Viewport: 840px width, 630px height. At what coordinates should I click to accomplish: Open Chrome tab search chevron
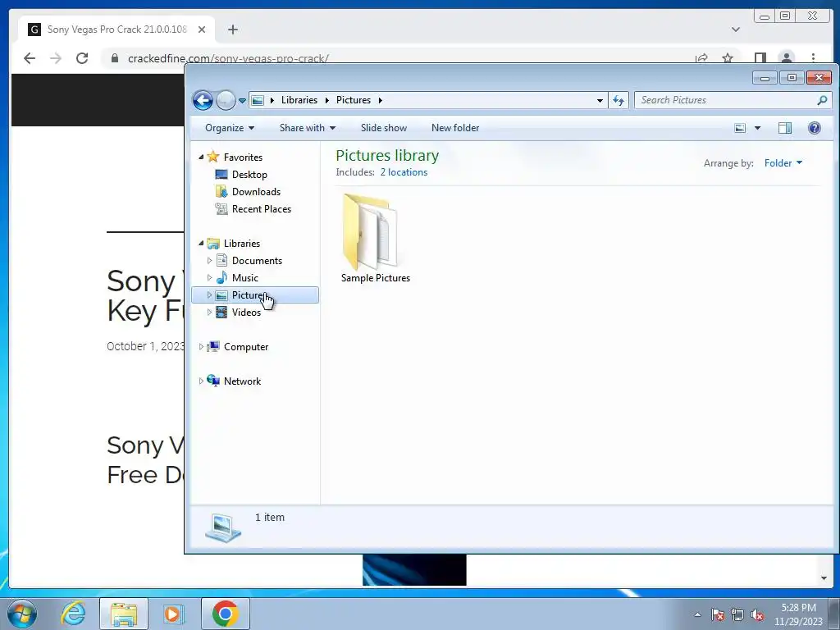click(736, 30)
